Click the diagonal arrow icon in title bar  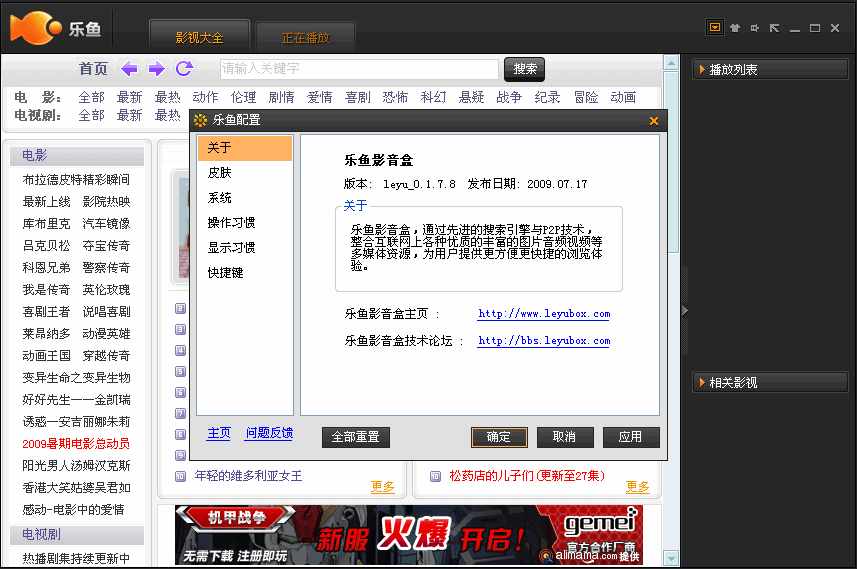[x=774, y=28]
